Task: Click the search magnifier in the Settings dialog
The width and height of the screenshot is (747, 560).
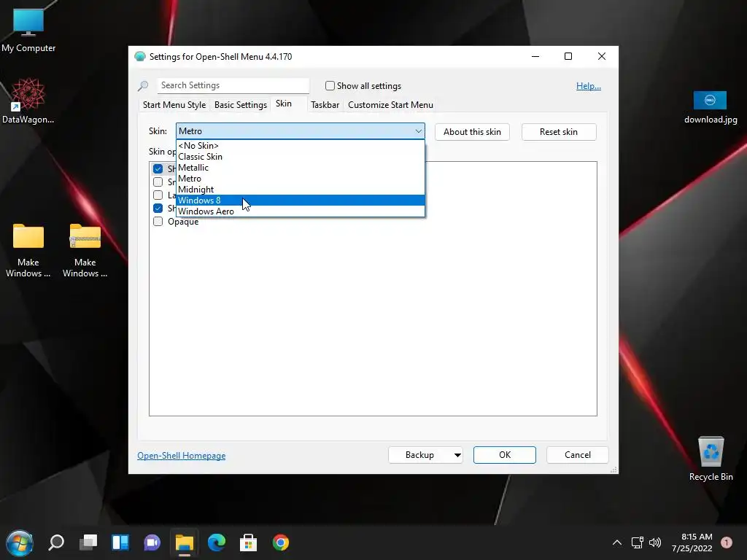Action: (x=143, y=86)
